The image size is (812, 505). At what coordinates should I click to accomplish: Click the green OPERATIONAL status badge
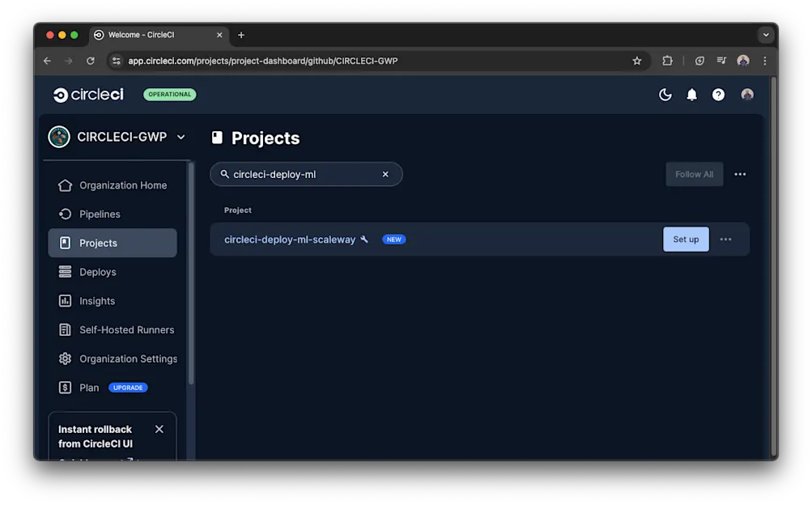click(x=169, y=94)
